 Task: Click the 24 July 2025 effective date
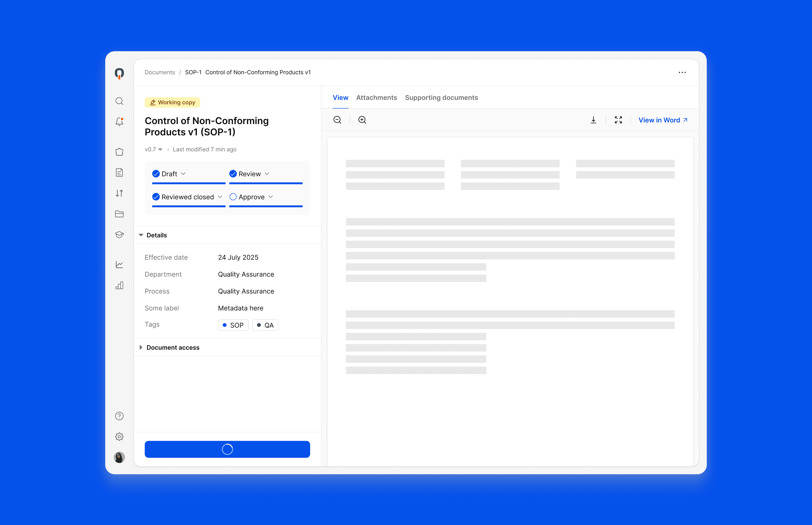pos(238,257)
